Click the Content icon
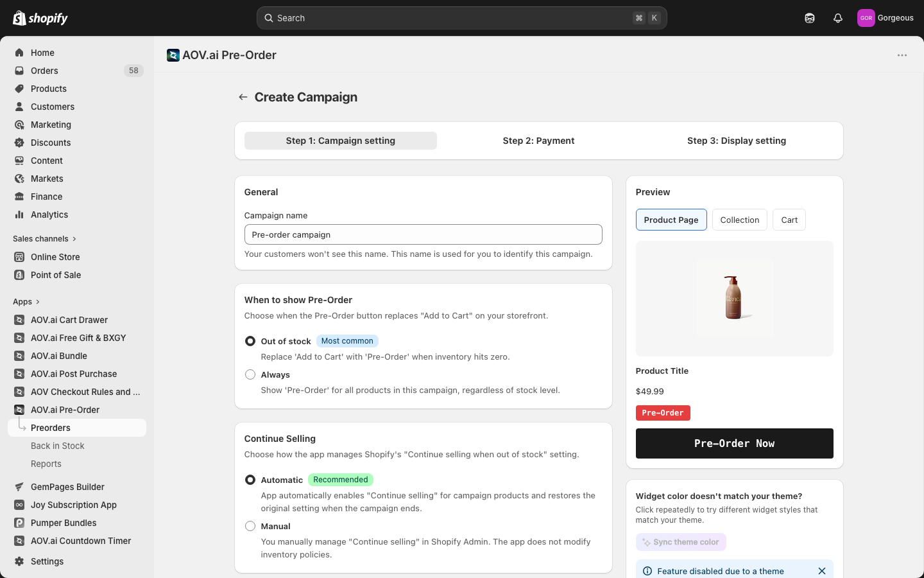The height and width of the screenshot is (578, 924). tap(19, 161)
